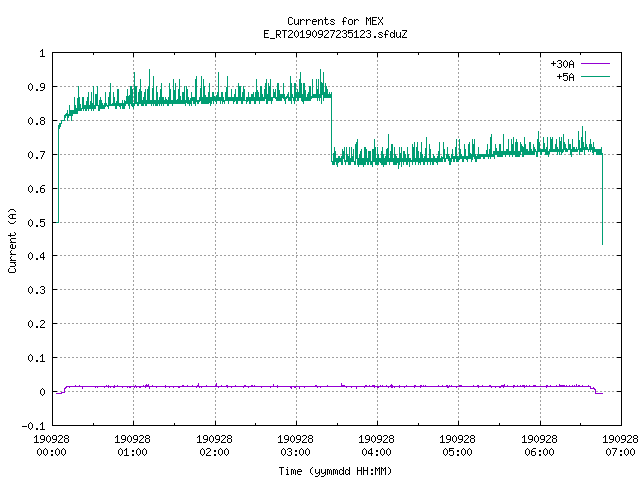
Task: Click the green +5A vertical drop near 03:25
Action: point(331,129)
